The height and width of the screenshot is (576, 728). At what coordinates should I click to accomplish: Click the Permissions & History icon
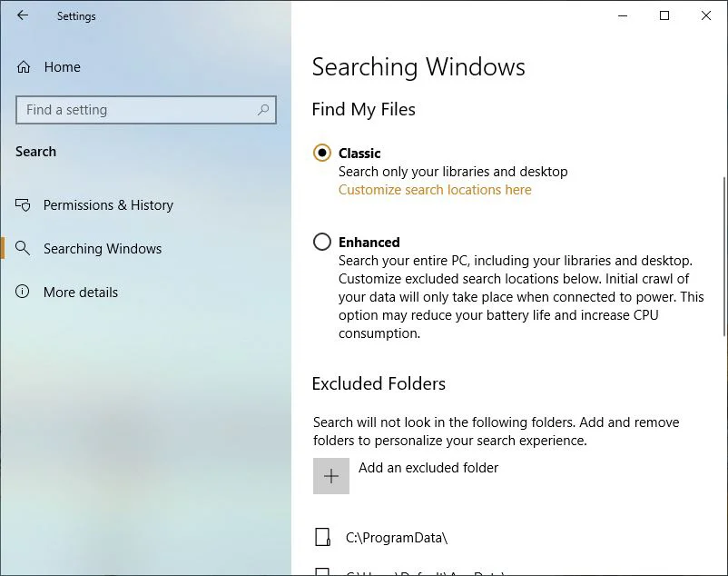click(23, 204)
